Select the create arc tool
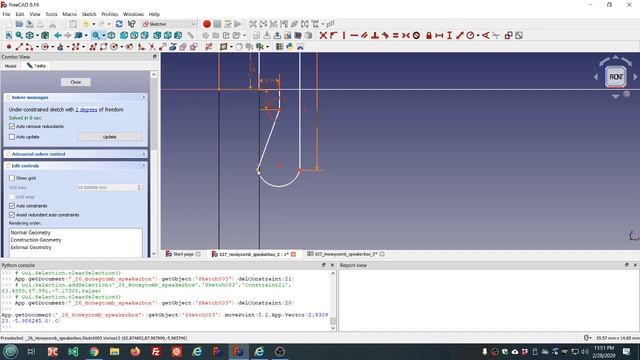Viewport: 640px width, 360px height. point(29,47)
